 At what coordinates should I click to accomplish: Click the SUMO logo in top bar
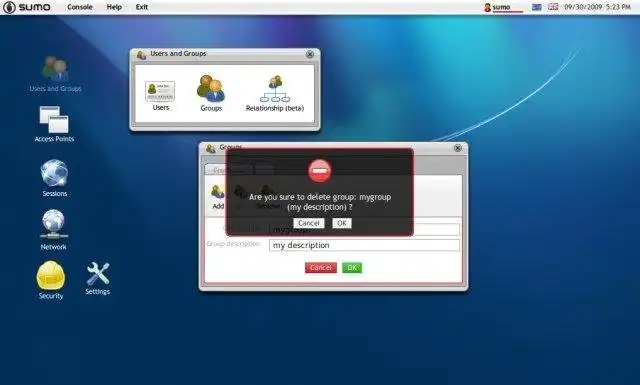tap(27, 7)
